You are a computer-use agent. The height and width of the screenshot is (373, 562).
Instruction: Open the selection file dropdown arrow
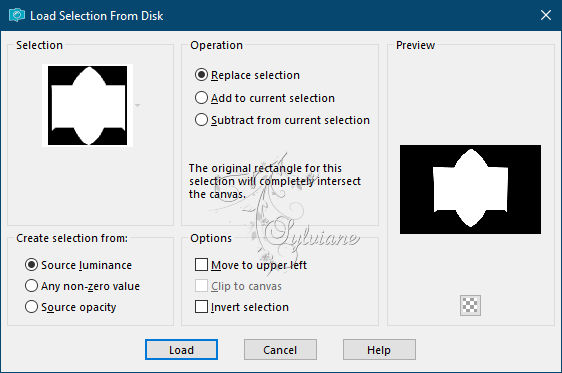point(137,105)
